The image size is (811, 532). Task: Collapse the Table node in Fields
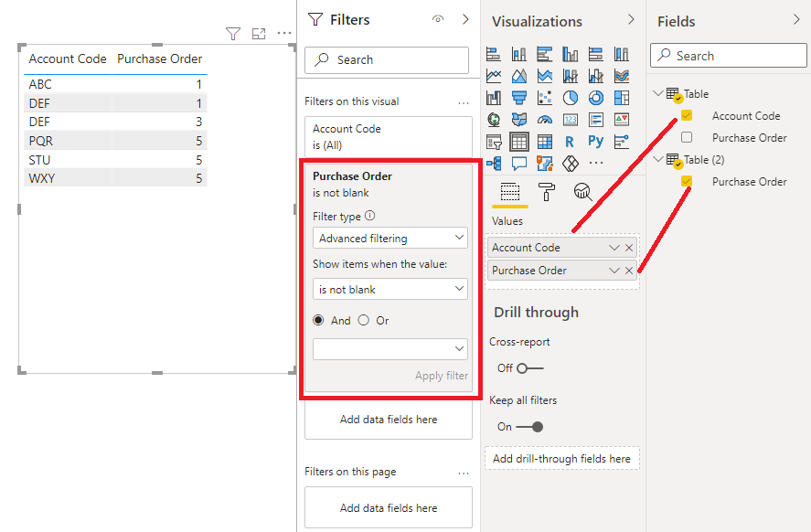(x=658, y=93)
